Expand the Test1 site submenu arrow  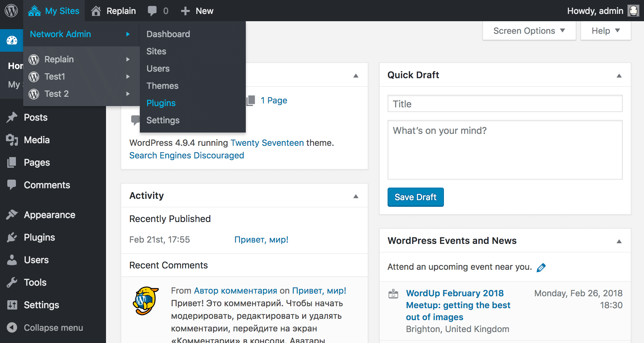click(x=128, y=77)
